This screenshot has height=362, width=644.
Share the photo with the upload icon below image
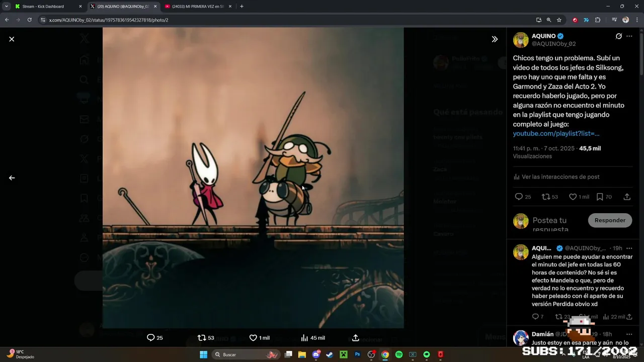pyautogui.click(x=355, y=338)
